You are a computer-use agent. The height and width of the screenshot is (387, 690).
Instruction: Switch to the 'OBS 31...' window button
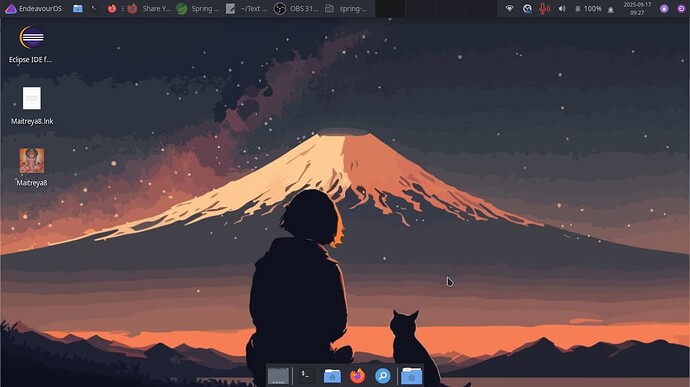click(x=296, y=8)
